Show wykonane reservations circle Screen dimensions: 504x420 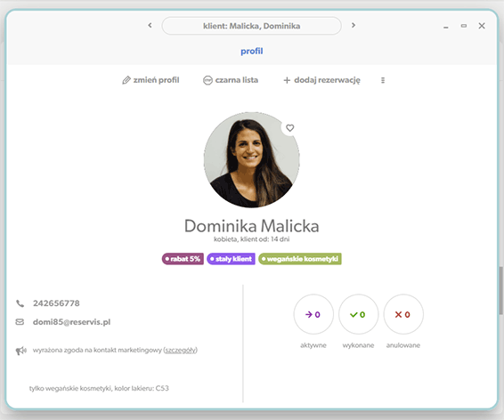pos(358,314)
